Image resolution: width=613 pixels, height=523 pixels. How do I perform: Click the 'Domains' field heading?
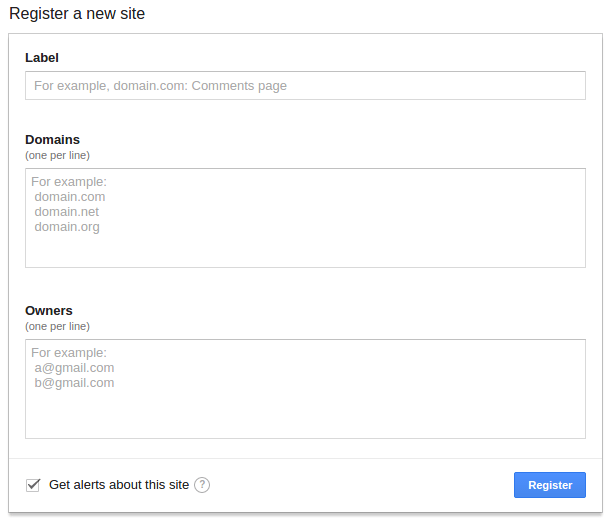point(52,140)
